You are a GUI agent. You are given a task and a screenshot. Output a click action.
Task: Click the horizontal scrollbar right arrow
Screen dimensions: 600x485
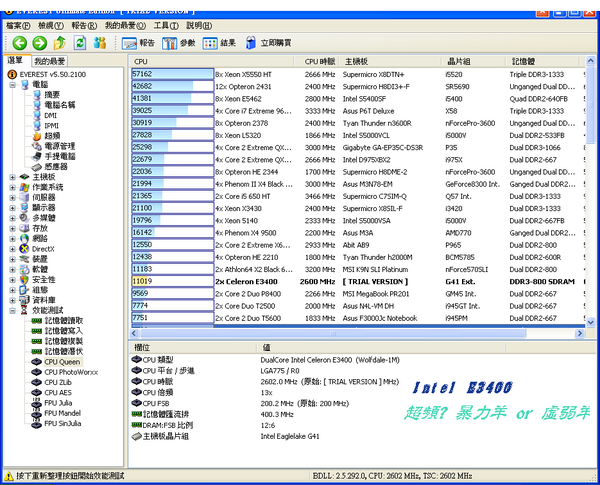[580, 333]
